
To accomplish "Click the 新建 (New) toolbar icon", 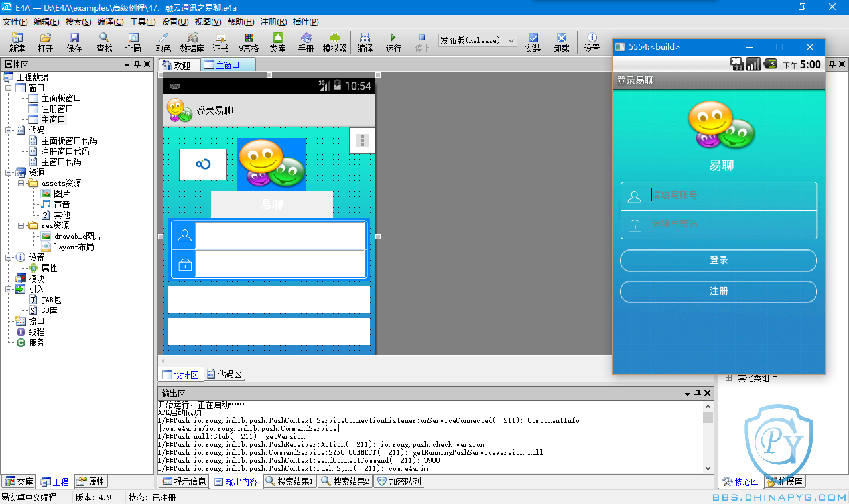I will click(17, 42).
